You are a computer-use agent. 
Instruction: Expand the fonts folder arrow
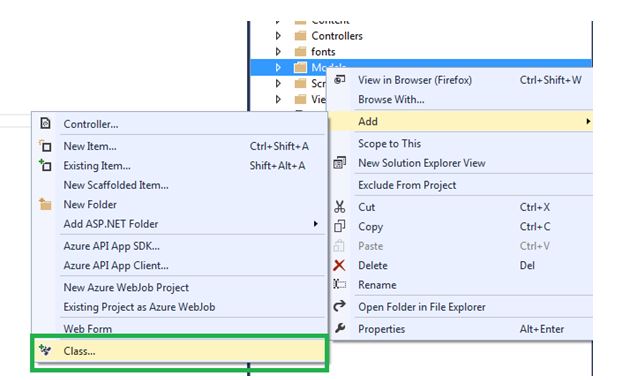pos(278,52)
